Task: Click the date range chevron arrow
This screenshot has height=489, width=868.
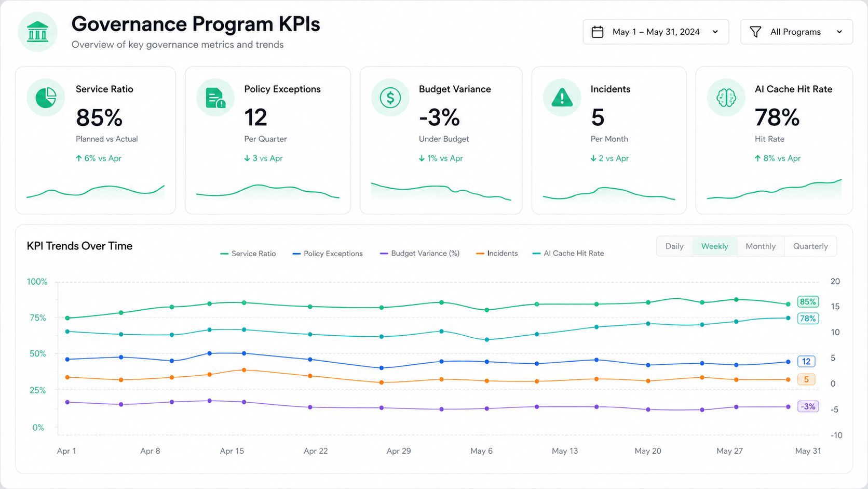Action: point(715,32)
